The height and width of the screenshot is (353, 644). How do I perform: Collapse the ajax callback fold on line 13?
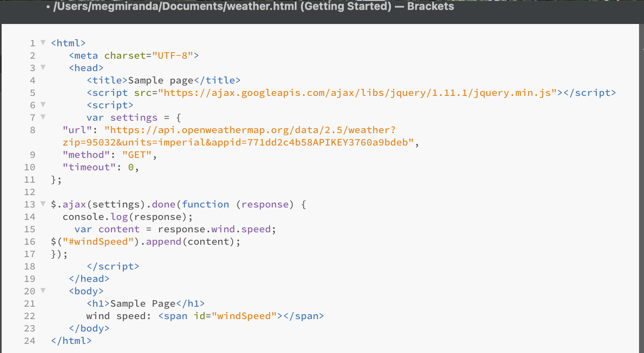(x=43, y=204)
